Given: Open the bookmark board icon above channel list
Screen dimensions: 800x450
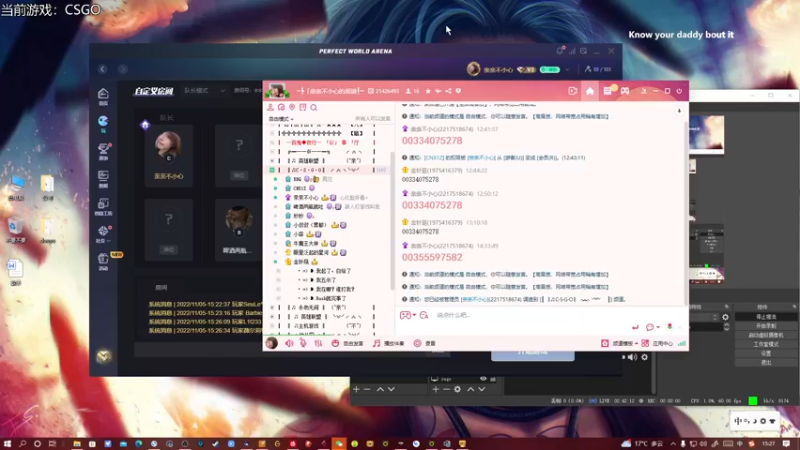Looking at the screenshot, I should [x=303, y=107].
